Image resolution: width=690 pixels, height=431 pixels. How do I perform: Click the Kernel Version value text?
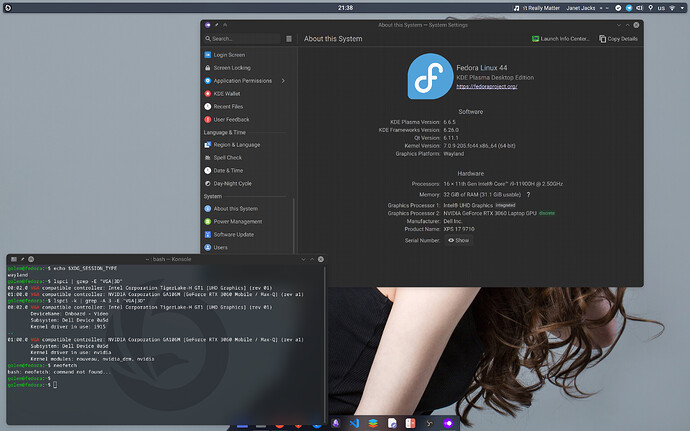click(479, 146)
